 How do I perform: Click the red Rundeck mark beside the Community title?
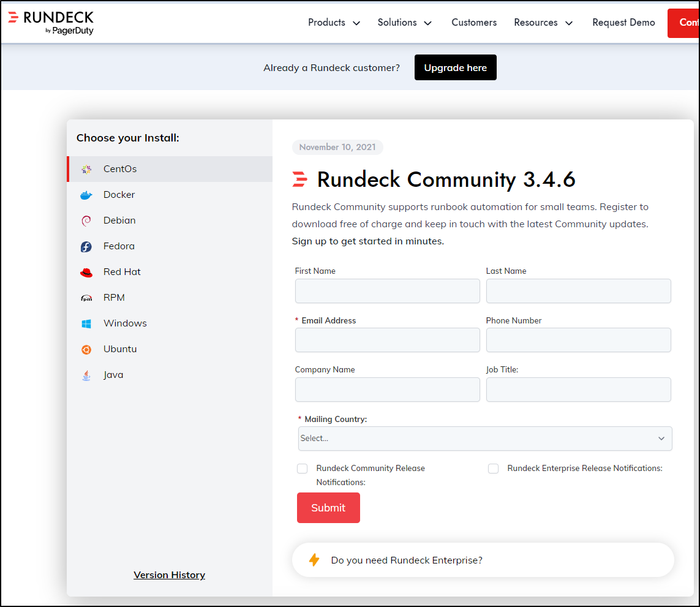(299, 179)
